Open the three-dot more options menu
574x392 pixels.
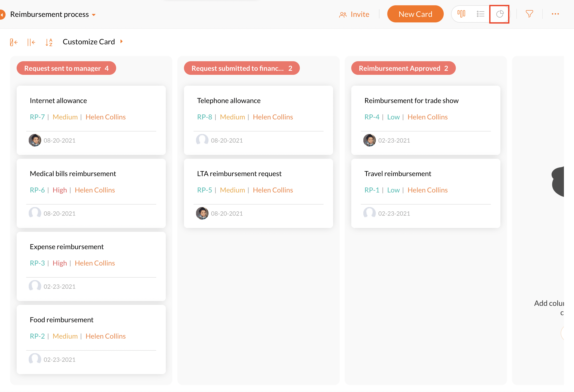click(x=555, y=14)
